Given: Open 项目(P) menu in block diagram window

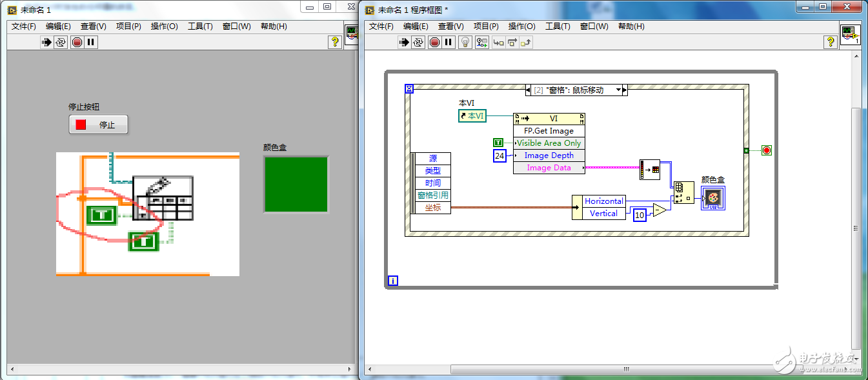Looking at the screenshot, I should 486,26.
